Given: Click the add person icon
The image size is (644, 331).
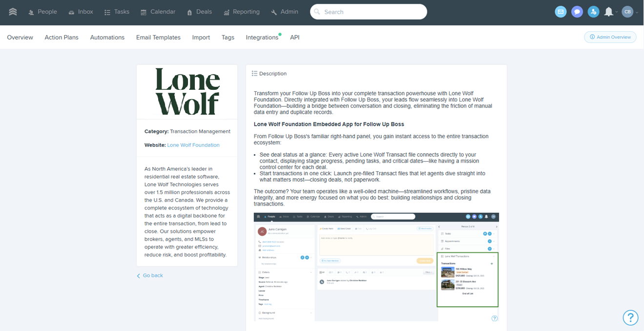Looking at the screenshot, I should click(x=593, y=12).
